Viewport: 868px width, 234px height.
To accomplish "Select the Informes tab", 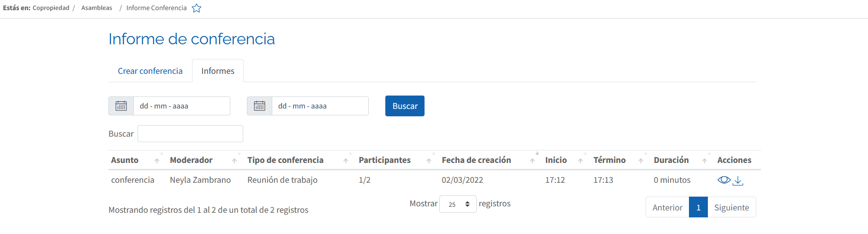I will pos(218,71).
